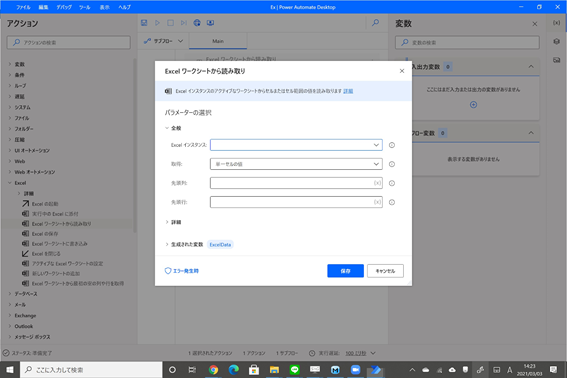Image resolution: width=567 pixels, height=378 pixels.
Task: Click the flow search magnifier icon
Action: click(x=375, y=23)
